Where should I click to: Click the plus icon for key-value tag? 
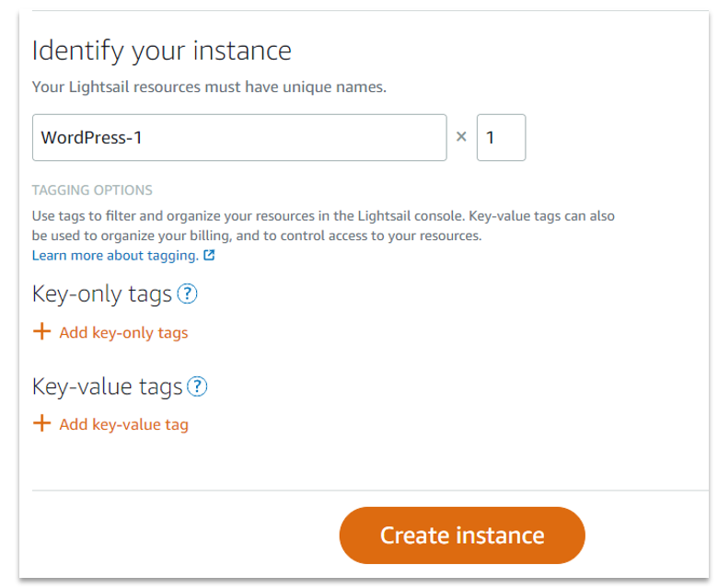pyautogui.click(x=41, y=424)
